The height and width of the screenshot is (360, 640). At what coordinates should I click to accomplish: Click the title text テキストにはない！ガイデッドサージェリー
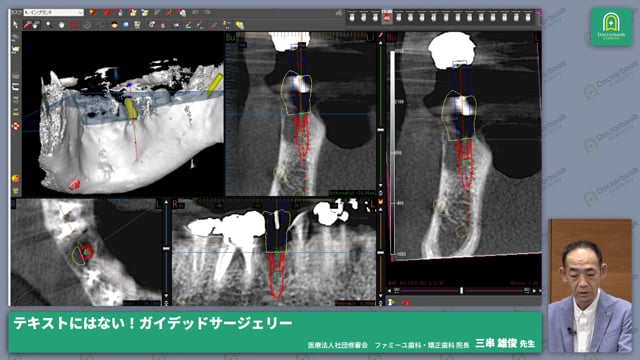tap(153, 323)
